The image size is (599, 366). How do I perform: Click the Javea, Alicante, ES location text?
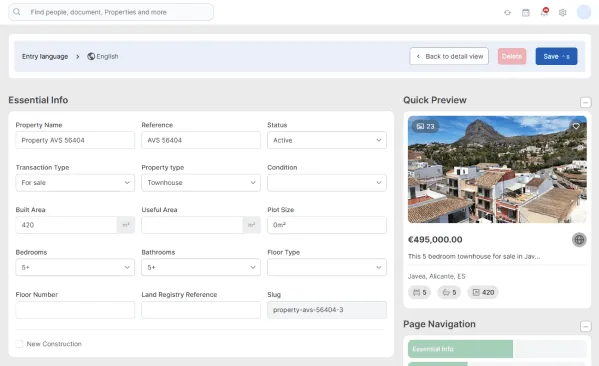437,276
